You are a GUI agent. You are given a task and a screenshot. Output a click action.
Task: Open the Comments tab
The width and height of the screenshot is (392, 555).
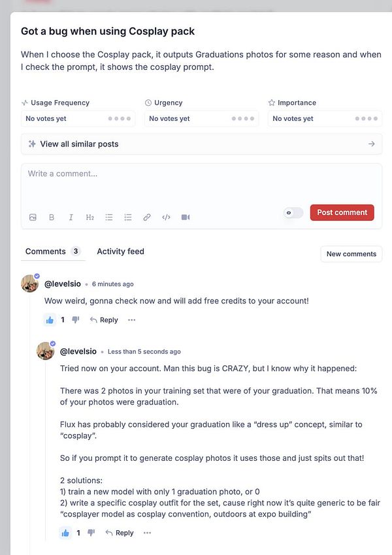[44, 251]
